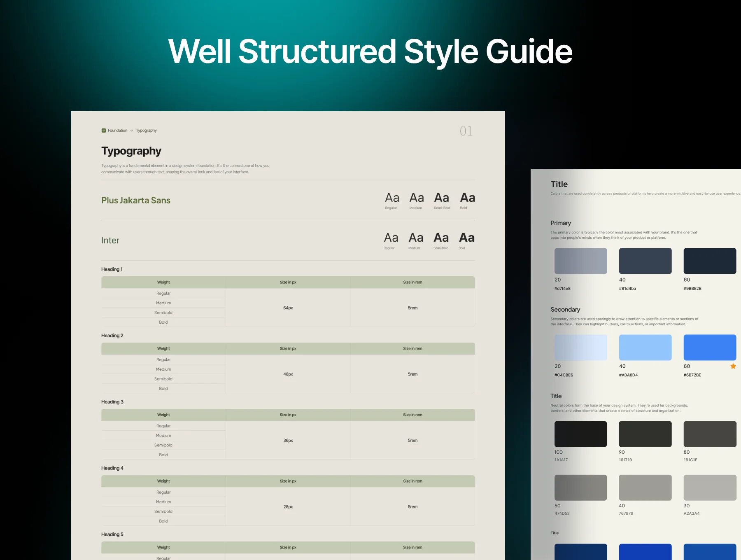Select the Inter Medium Aa sample
The image size is (741, 560).
click(x=416, y=238)
